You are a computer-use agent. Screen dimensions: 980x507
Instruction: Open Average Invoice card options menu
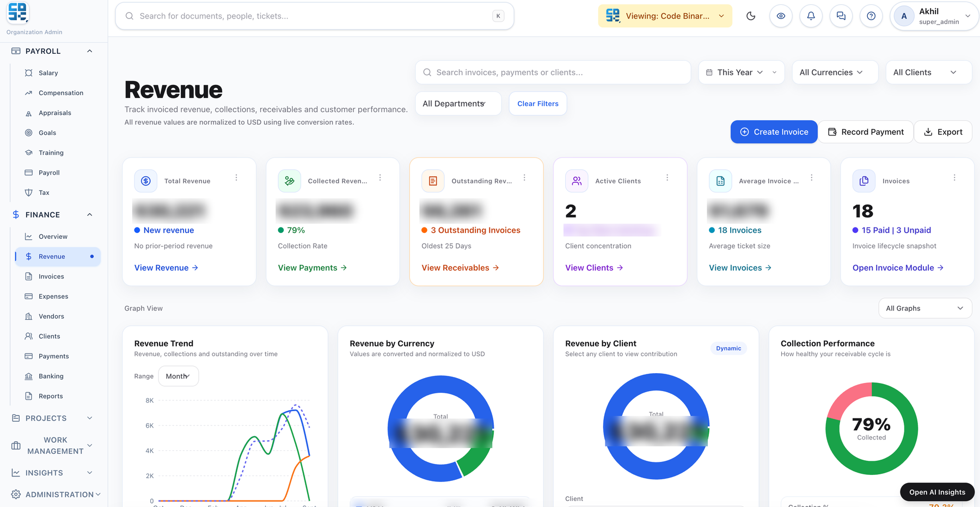(x=811, y=178)
